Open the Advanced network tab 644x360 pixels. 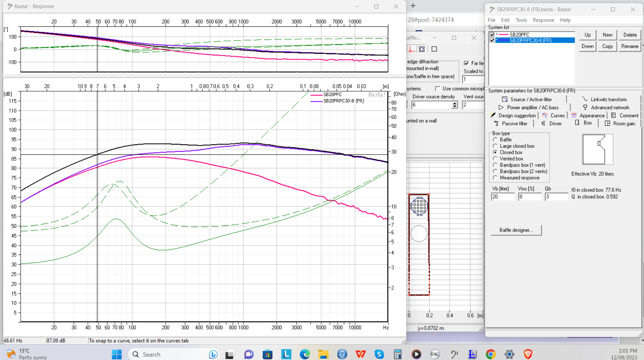click(x=606, y=107)
